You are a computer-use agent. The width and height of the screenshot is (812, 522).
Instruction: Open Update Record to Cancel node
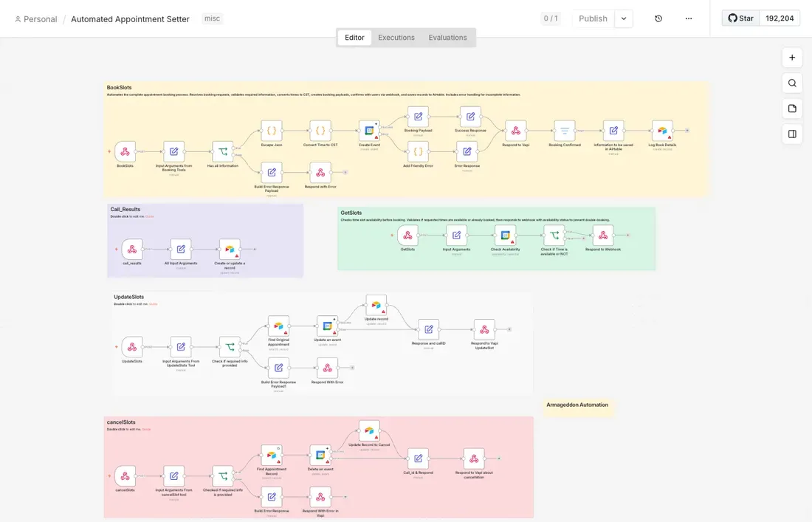[x=369, y=431]
